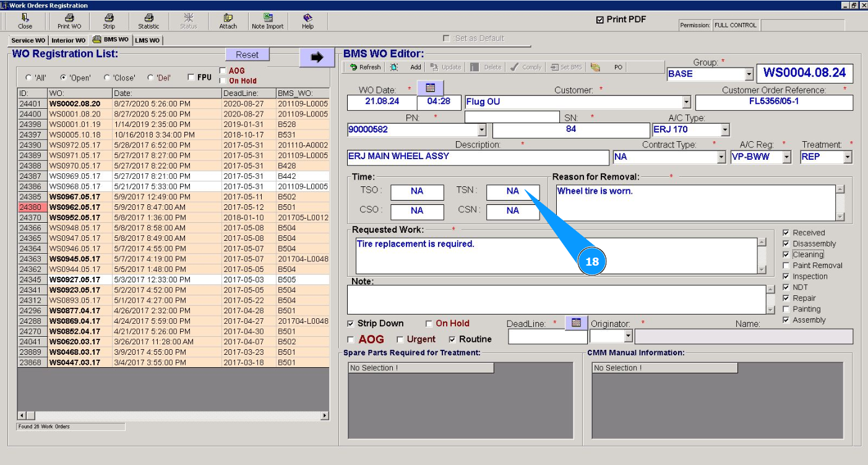Click the Refresh icon in BMS WO Editor
This screenshot has width=868, height=465.
365,67
